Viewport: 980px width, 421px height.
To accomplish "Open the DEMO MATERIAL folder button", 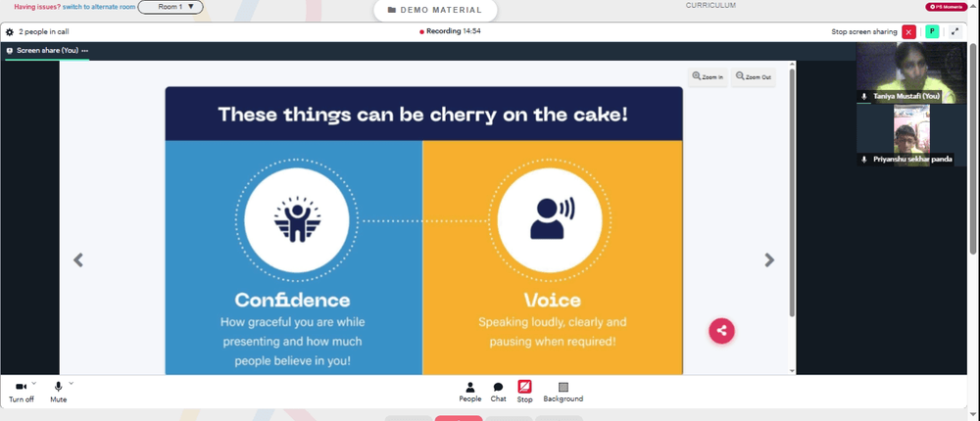I will tap(435, 10).
